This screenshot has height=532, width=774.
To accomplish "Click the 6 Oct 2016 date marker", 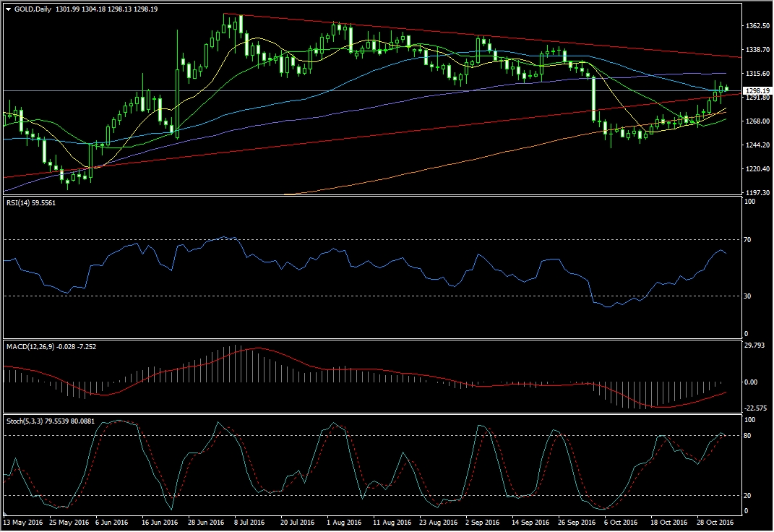I will (x=621, y=522).
